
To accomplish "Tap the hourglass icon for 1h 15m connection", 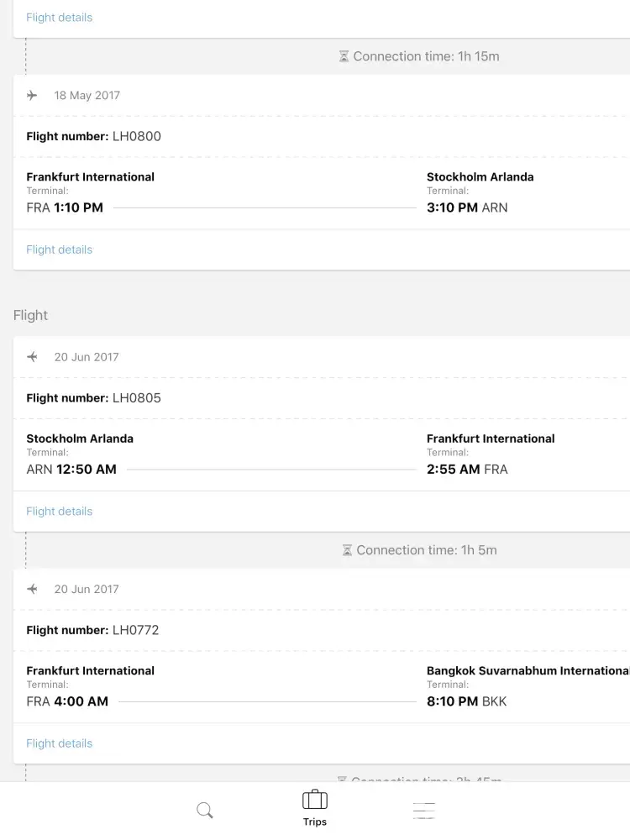I will pyautogui.click(x=344, y=57).
